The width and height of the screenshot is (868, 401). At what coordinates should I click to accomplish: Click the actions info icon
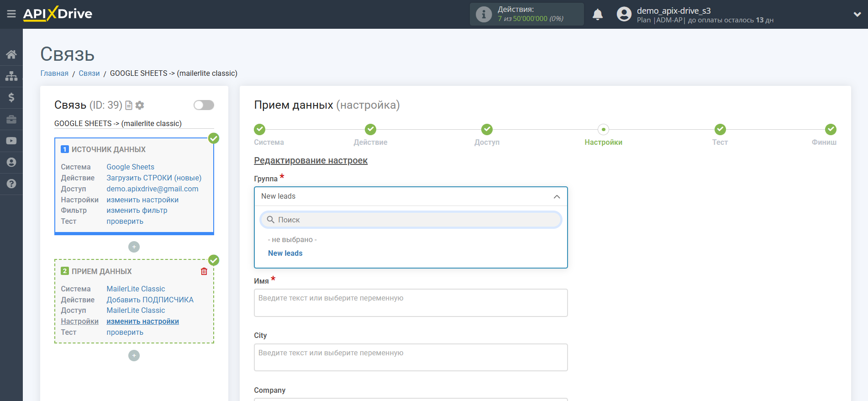pos(484,14)
